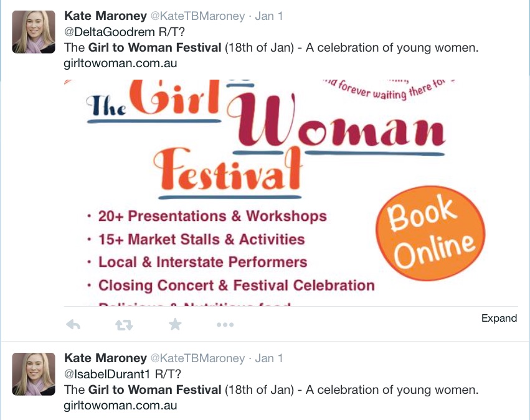Open Kate Maroney's avatar in first tweet
530x420 pixels.
[34, 32]
